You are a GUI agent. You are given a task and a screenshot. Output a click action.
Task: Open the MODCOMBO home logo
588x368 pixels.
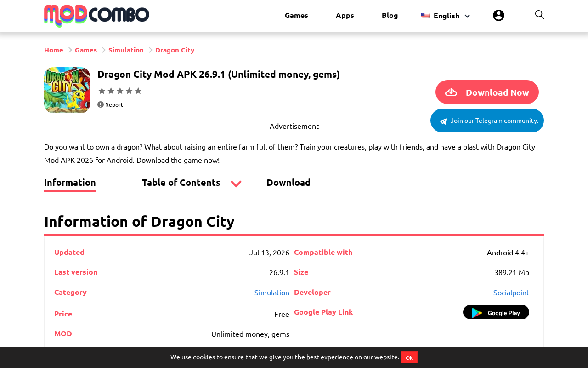click(x=96, y=16)
